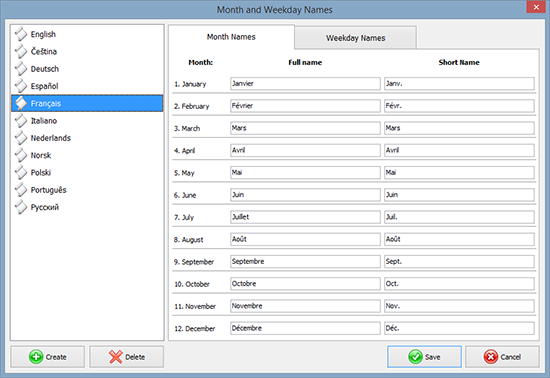
Task: Click the red cross icon on Cancel
Action: click(x=491, y=357)
